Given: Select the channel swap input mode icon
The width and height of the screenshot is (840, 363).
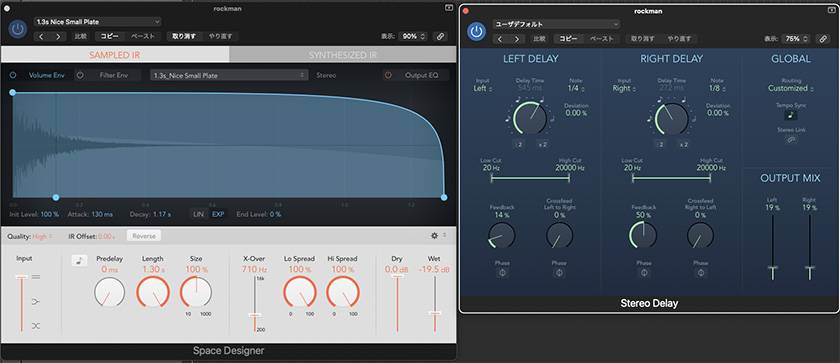Looking at the screenshot, I should coord(36,326).
